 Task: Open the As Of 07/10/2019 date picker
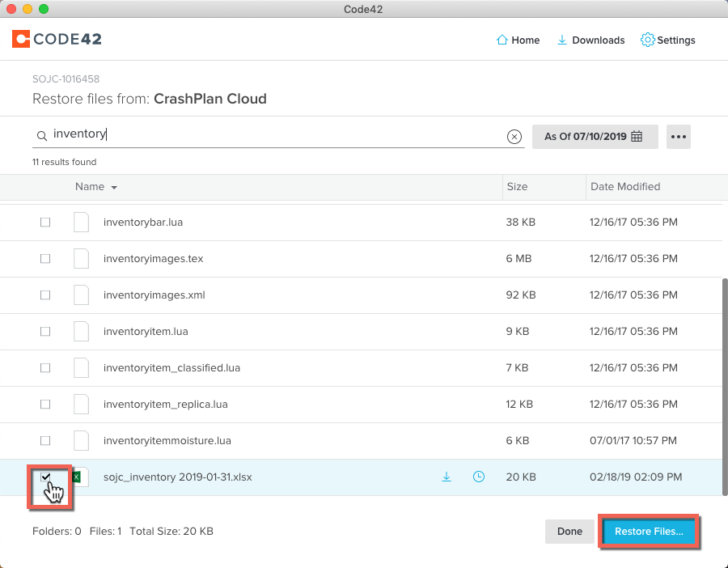click(595, 137)
